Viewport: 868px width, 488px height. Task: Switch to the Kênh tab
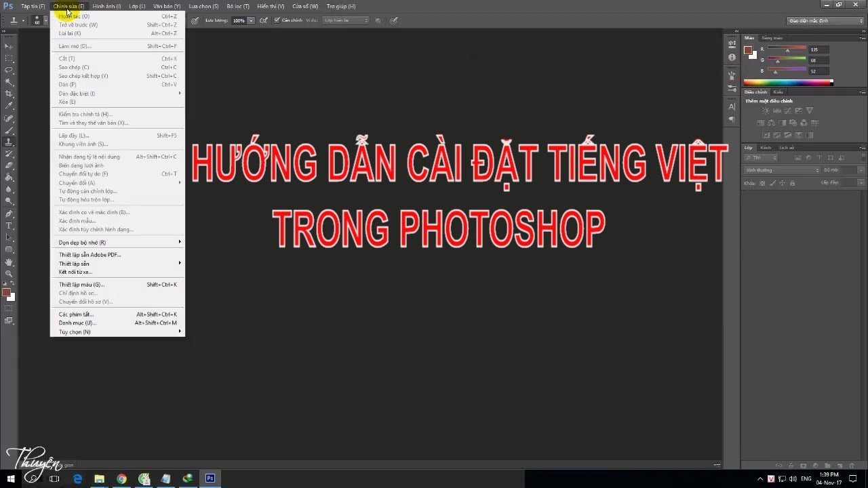(766, 147)
